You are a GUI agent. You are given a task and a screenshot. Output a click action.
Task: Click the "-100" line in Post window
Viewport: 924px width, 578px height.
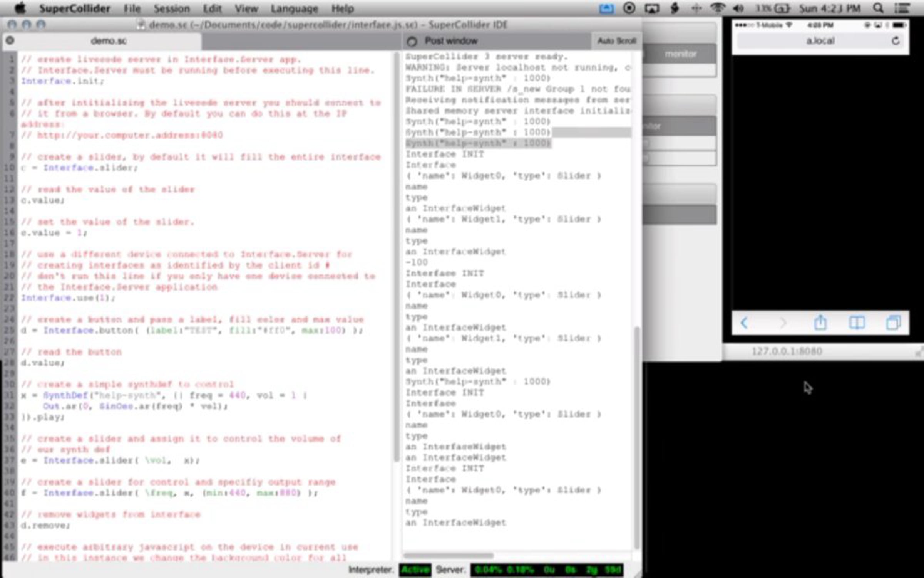(417, 262)
